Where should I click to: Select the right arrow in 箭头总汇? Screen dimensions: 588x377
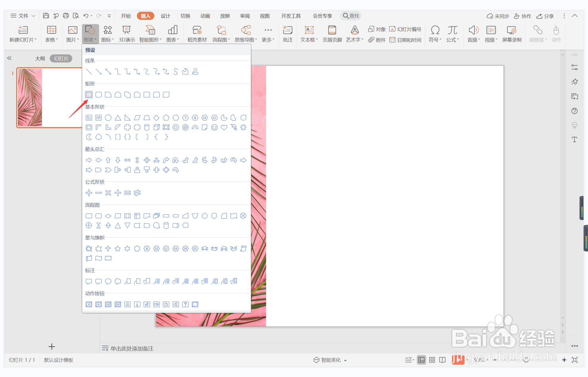(x=89, y=160)
